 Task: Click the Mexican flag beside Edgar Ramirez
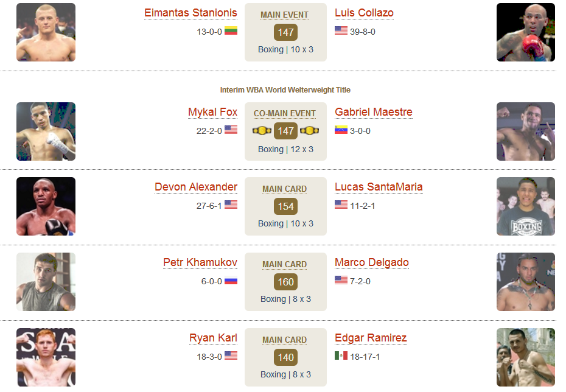(341, 355)
